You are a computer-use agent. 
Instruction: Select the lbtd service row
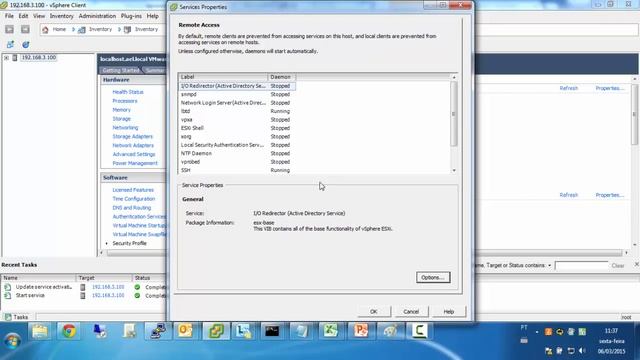[237, 111]
